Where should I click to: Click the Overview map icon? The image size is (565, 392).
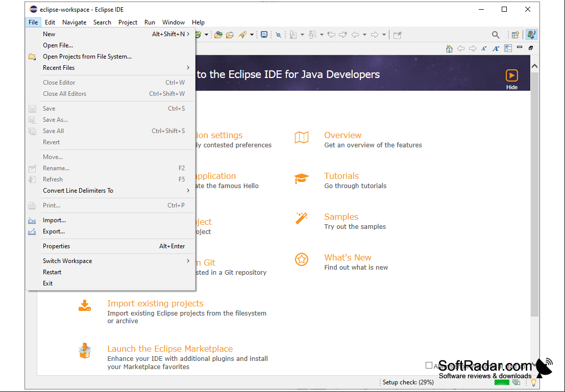coord(302,138)
